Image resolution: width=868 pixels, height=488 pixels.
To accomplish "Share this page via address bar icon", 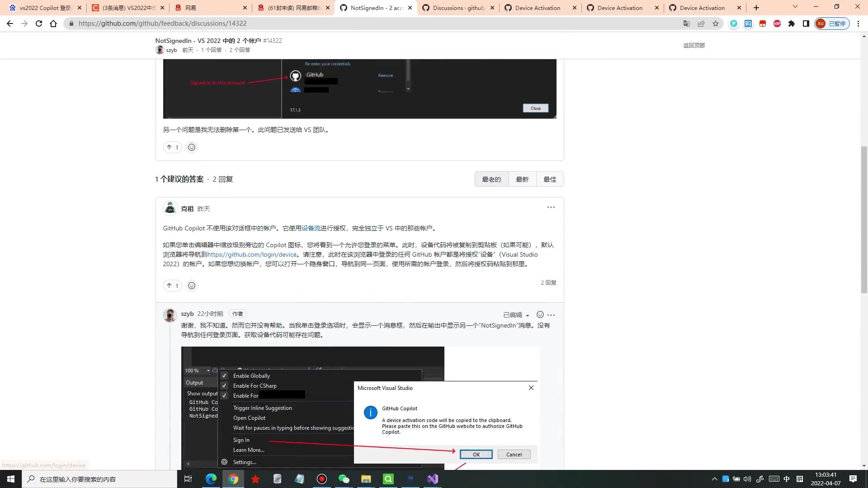I will coord(701,23).
